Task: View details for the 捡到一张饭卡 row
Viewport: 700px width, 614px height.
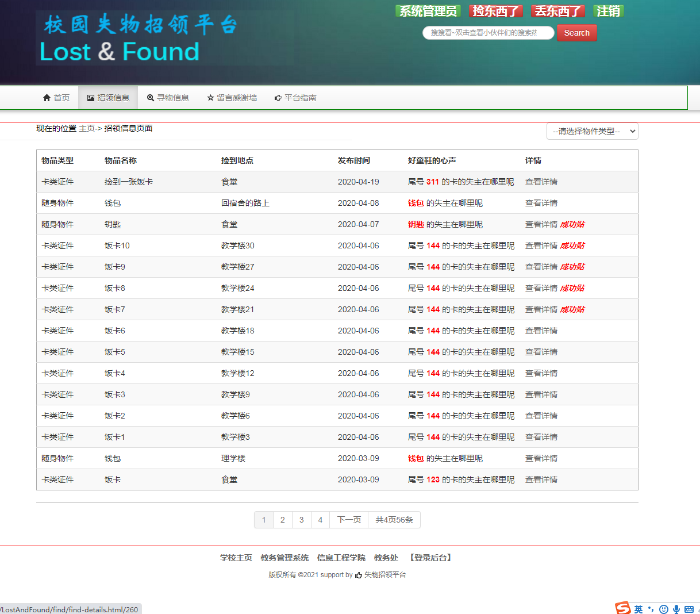Action: point(541,182)
